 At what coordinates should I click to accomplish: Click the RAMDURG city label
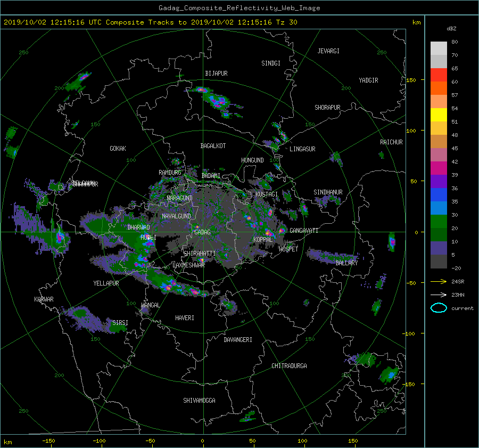point(170,173)
